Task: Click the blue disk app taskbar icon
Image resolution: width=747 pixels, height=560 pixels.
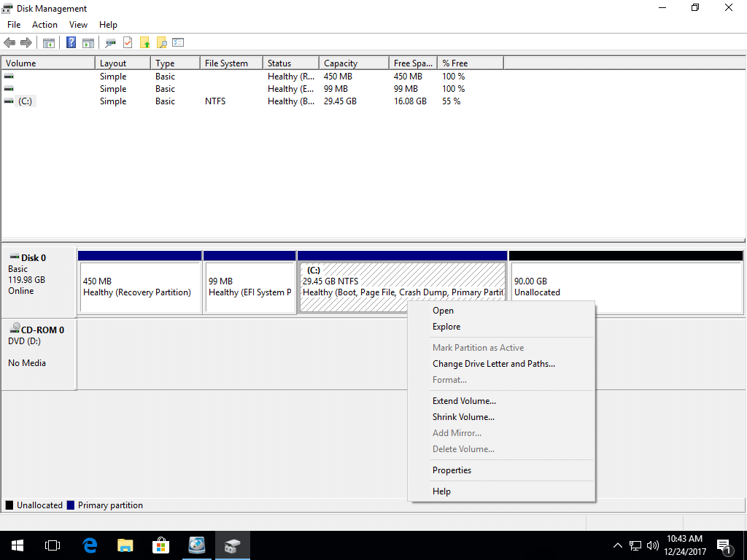Action: (197, 545)
